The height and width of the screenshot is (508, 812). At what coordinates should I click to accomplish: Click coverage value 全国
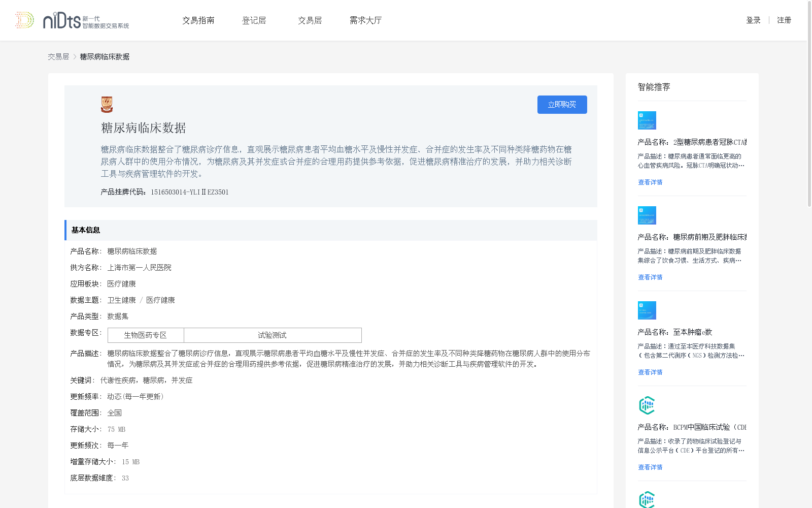114,413
